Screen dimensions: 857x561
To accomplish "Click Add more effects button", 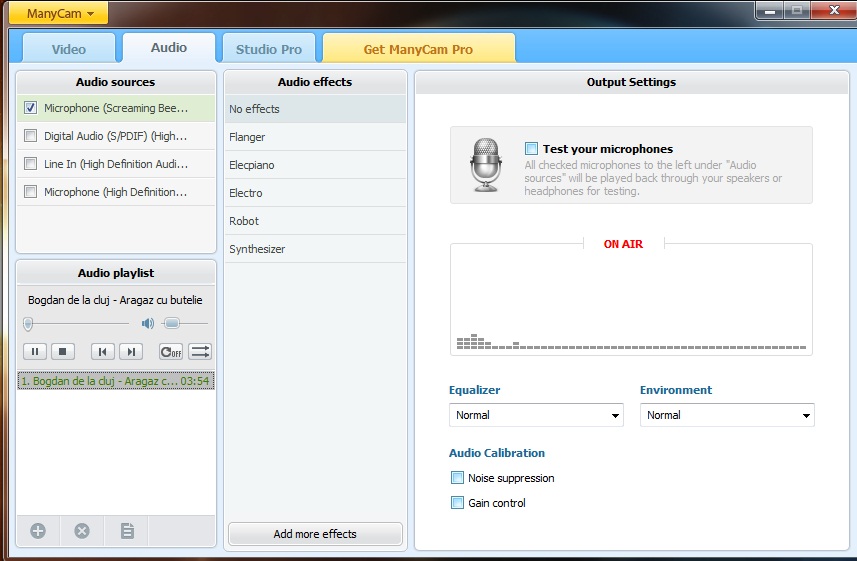I will [x=315, y=534].
